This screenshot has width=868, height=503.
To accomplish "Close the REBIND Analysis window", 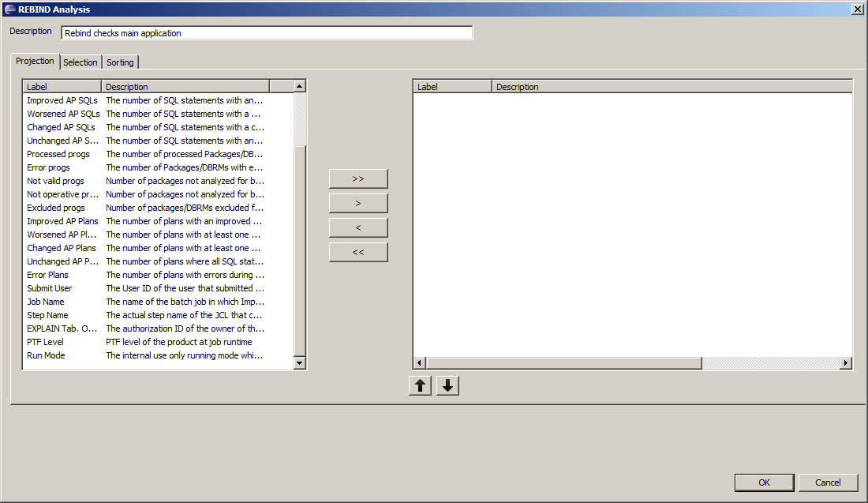I will [x=857, y=9].
